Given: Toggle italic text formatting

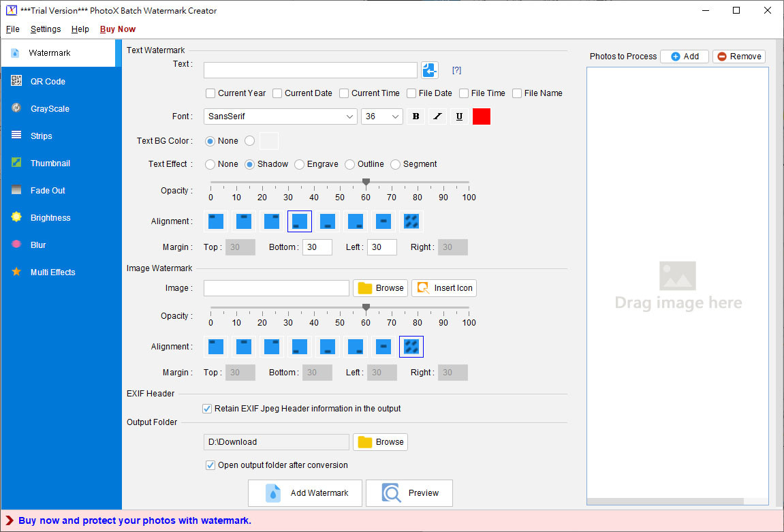Looking at the screenshot, I should 437,116.
